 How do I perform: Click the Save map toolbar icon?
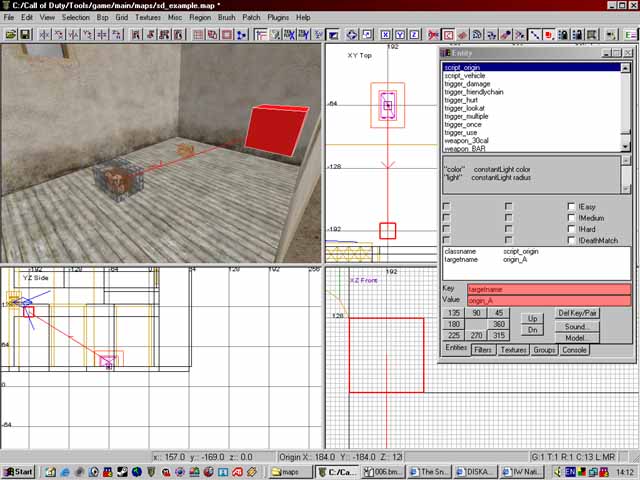click(x=25, y=35)
